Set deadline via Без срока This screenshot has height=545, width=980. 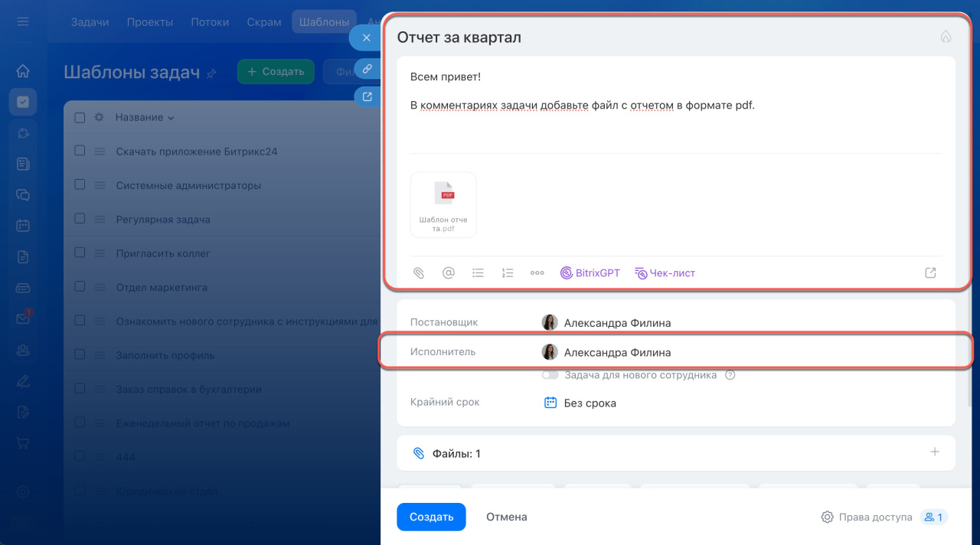[x=590, y=403]
